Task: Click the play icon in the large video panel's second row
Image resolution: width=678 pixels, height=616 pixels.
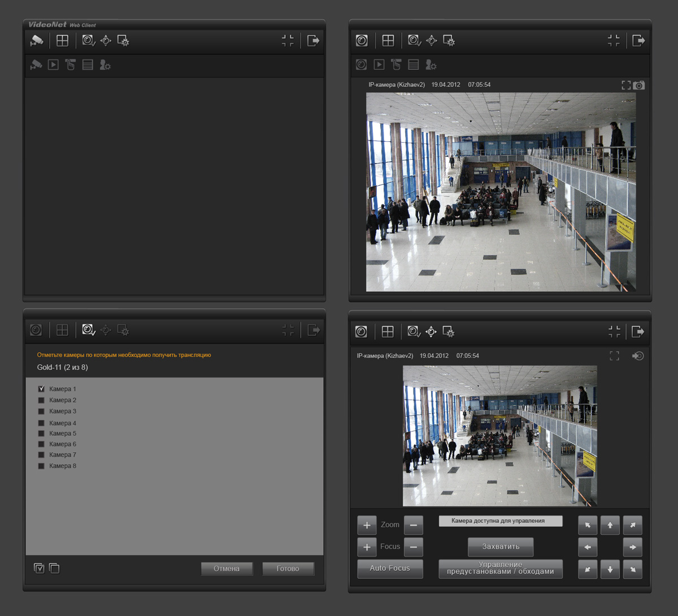Action: (x=379, y=65)
